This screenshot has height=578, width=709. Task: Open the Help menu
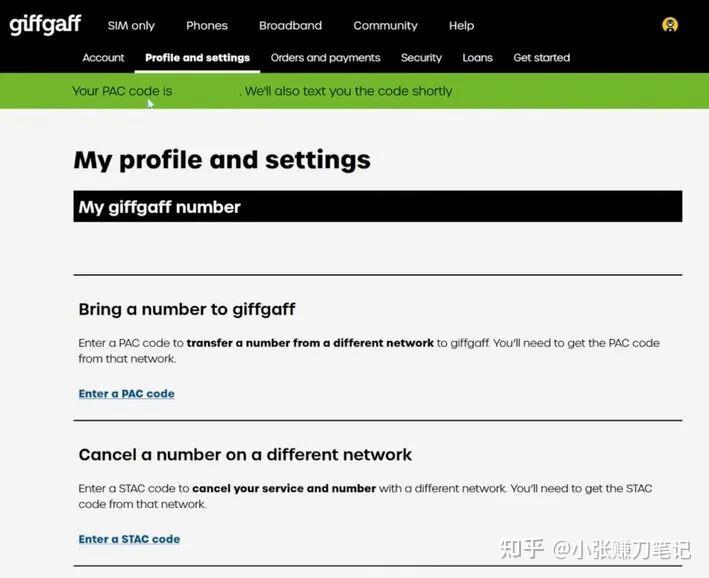(x=461, y=26)
